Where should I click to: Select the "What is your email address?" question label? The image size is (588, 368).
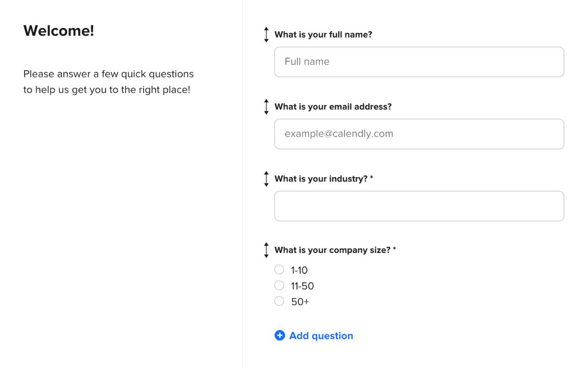click(333, 107)
